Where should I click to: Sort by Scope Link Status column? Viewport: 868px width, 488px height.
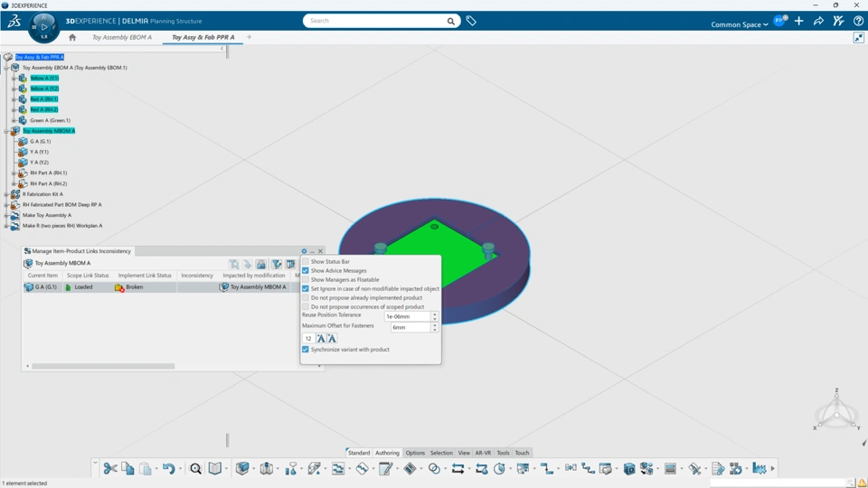(88, 276)
